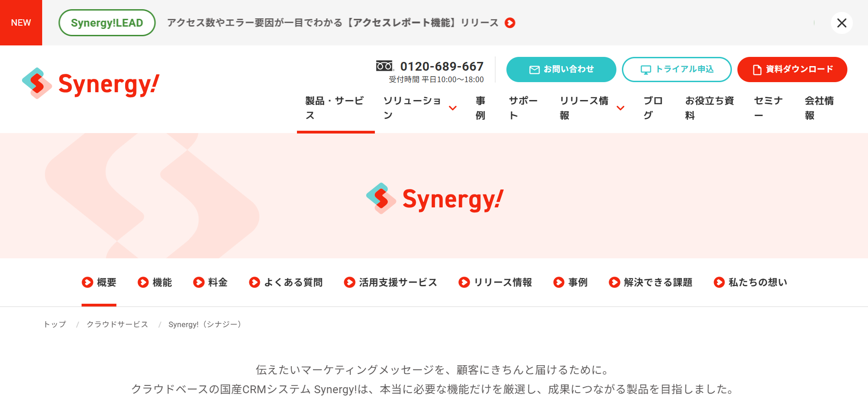Click the arrow icon beside 料金
Screen dimensions: 868x401
click(x=198, y=282)
